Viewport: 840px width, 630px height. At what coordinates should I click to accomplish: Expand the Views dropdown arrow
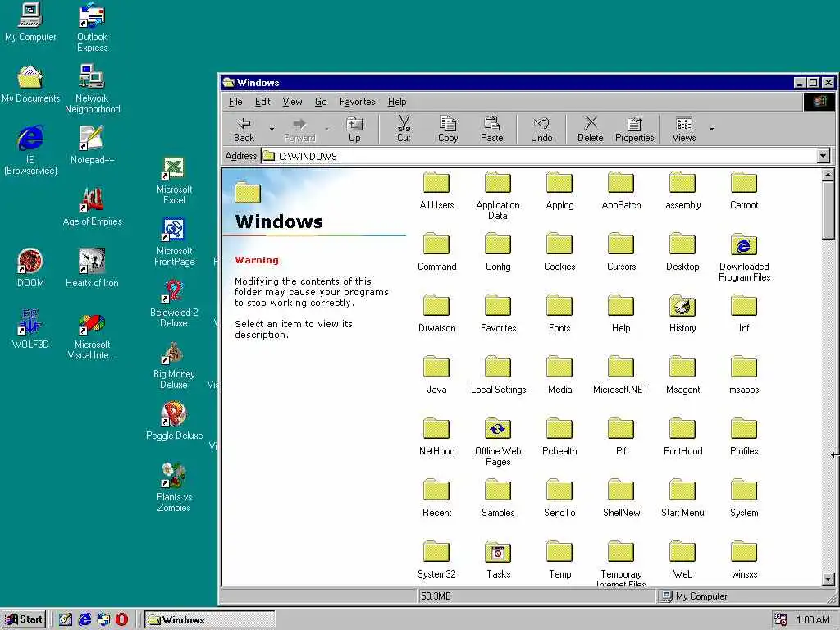pos(711,129)
